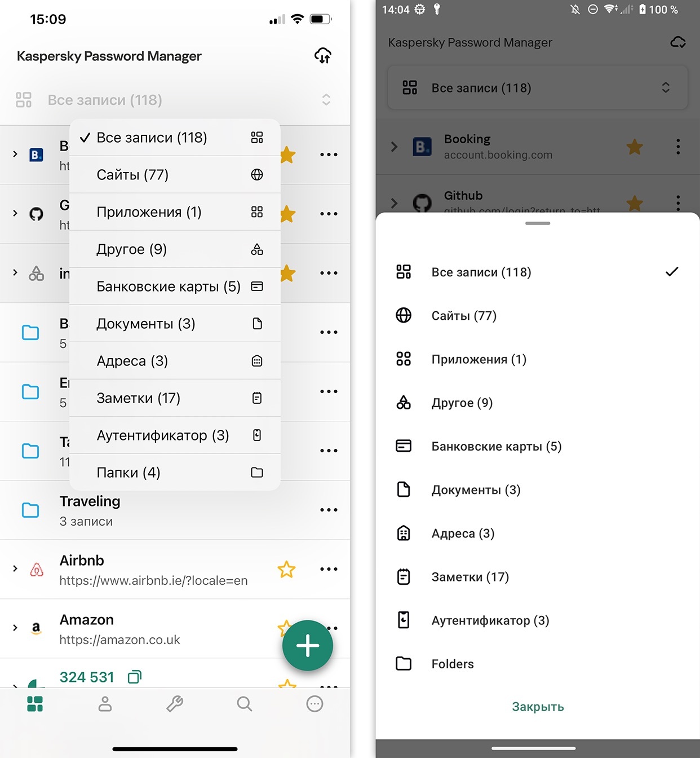Choose 'Адреса (3)' in Android bottom sheet
This screenshot has width=700, height=758.
click(x=538, y=533)
